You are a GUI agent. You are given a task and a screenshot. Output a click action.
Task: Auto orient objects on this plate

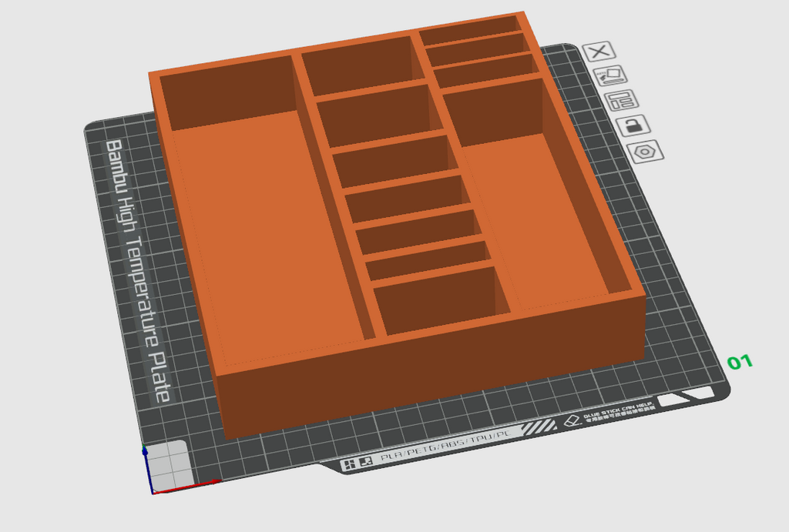(610, 75)
